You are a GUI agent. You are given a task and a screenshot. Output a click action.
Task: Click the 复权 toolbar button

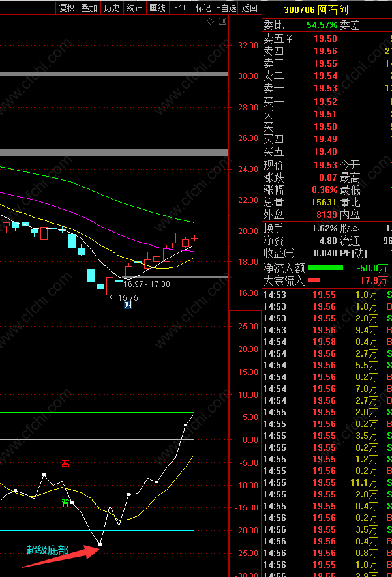coord(67,8)
